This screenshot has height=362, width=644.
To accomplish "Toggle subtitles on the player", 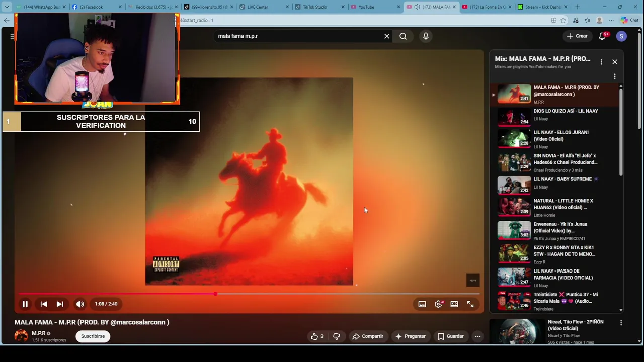I will tap(422, 304).
